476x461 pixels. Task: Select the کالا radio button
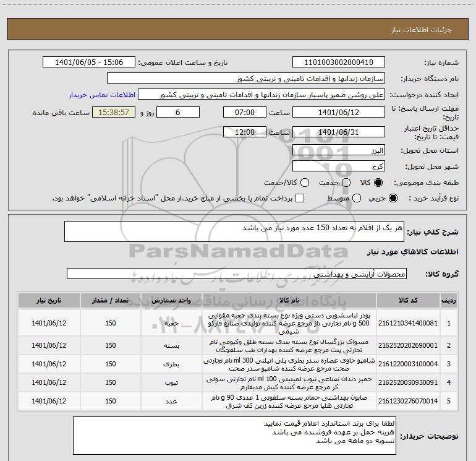(378, 183)
